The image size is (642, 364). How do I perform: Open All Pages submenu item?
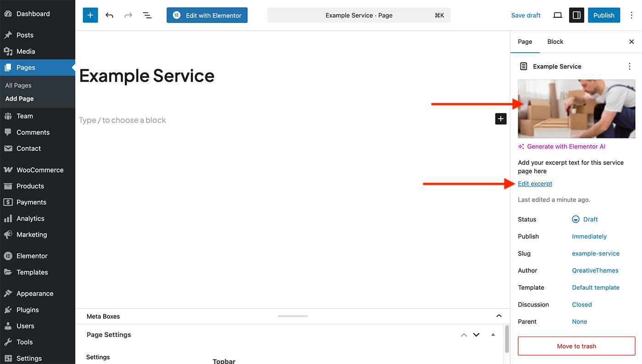(18, 85)
